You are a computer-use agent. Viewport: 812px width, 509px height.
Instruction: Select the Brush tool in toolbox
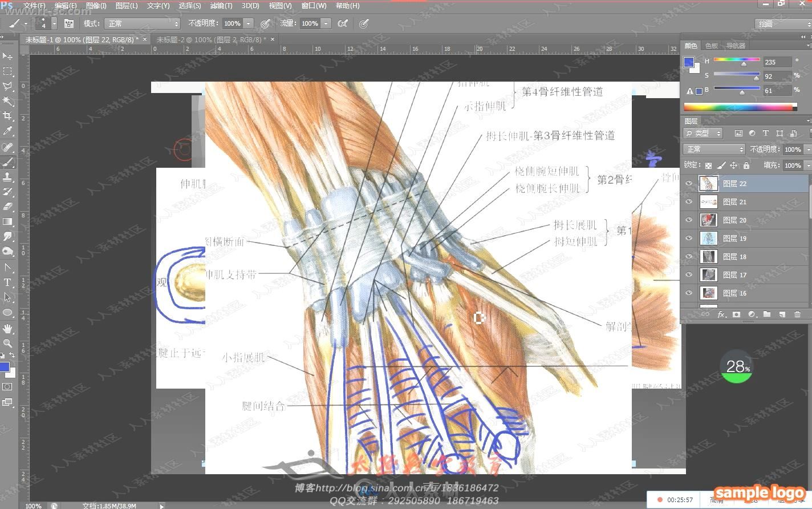[x=7, y=162]
